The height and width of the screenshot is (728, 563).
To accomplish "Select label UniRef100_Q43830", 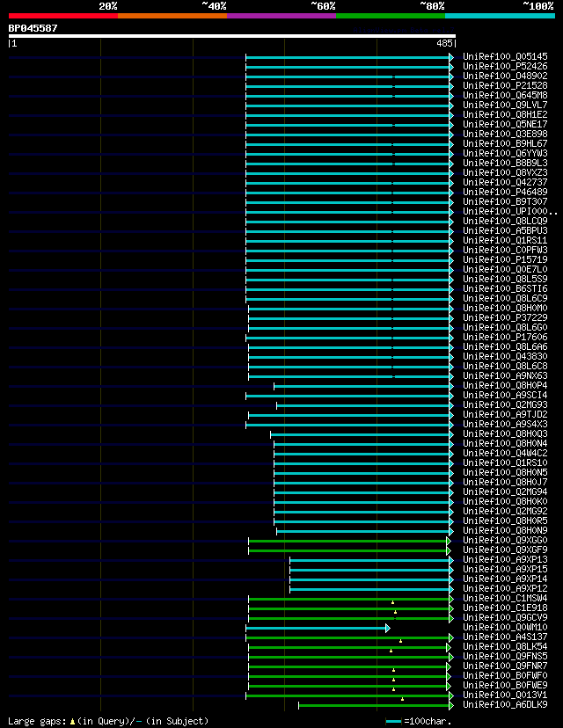I will (505, 357).
